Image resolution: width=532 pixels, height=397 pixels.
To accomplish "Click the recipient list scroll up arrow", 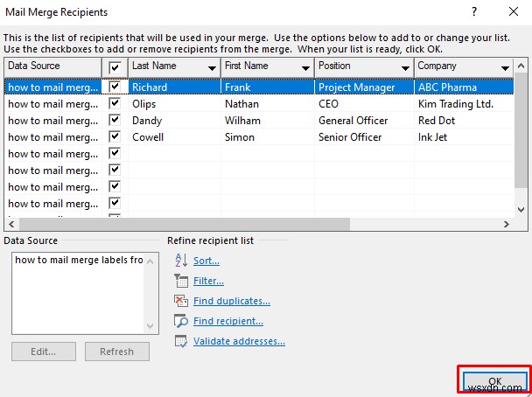I will pos(521,66).
